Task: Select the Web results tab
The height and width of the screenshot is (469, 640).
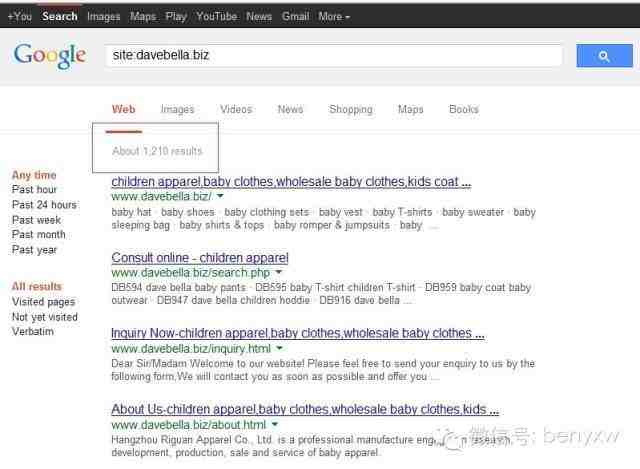Action: point(124,109)
